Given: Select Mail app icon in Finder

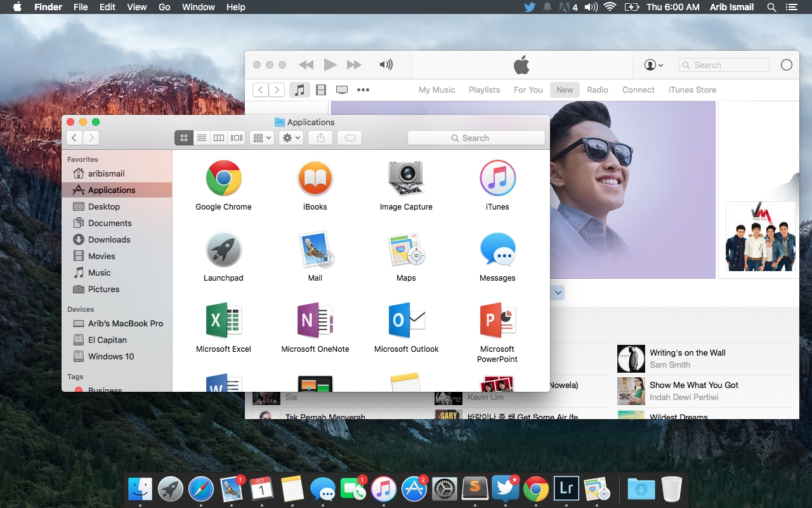Looking at the screenshot, I should coord(315,250).
